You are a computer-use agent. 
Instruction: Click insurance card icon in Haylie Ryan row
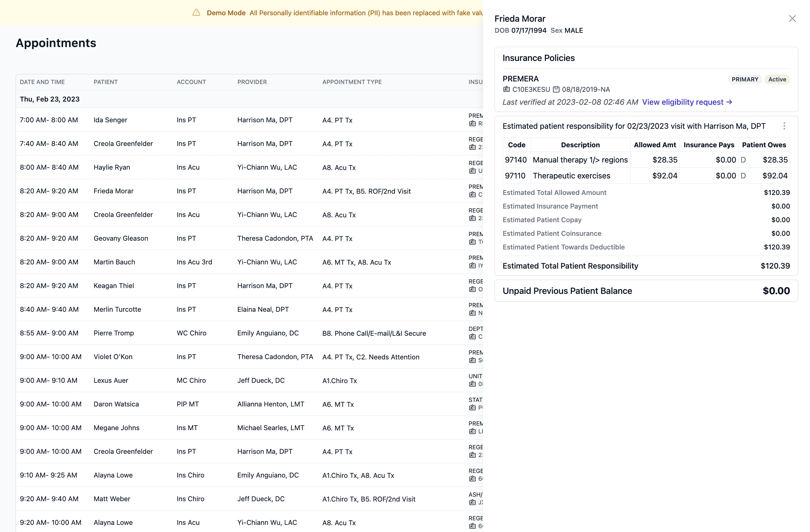[x=472, y=171]
